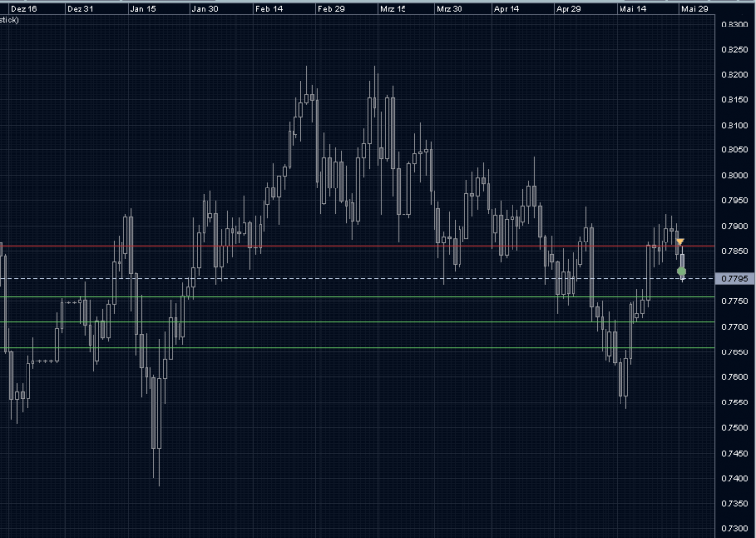Click the green circle trade marker
This screenshot has width=756, height=538.
[681, 271]
